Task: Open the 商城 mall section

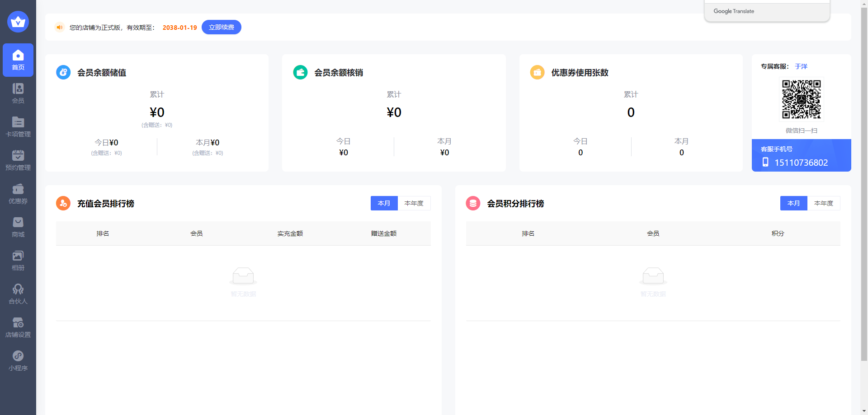Action: pyautogui.click(x=18, y=227)
